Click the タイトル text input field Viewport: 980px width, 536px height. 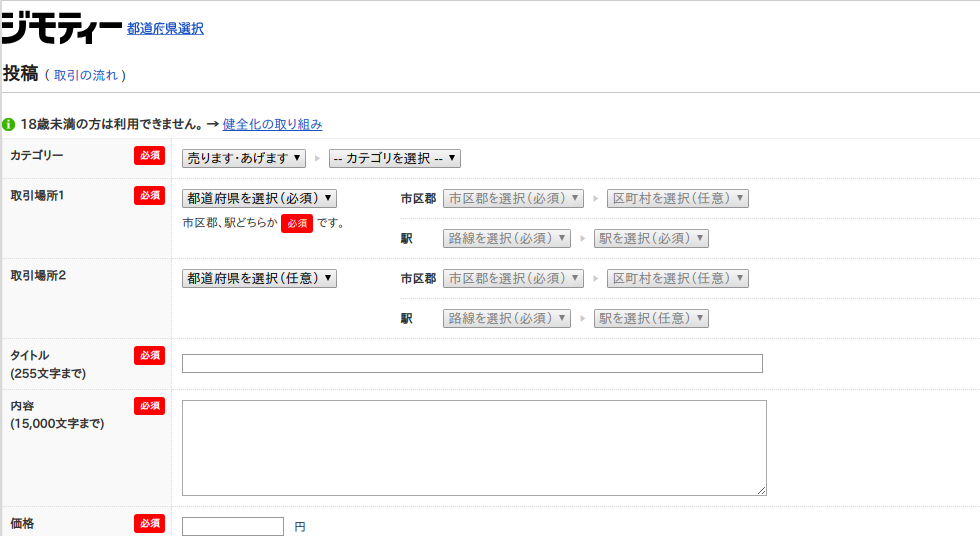tap(472, 363)
